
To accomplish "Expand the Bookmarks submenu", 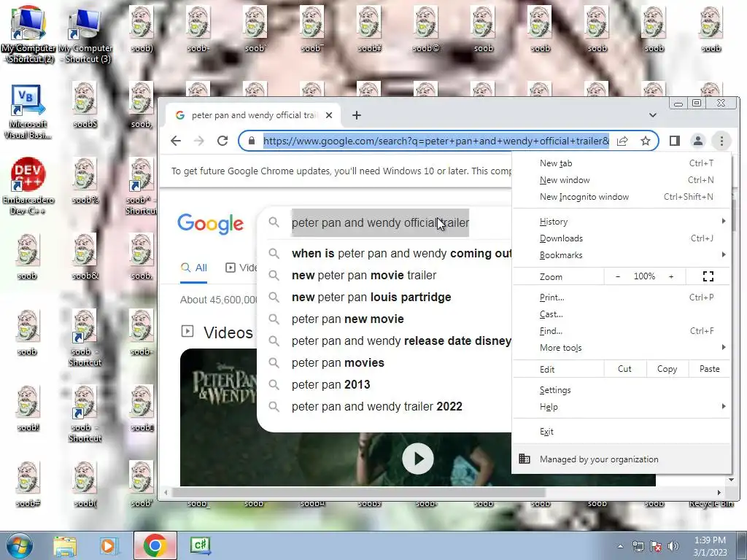I will pos(622,254).
